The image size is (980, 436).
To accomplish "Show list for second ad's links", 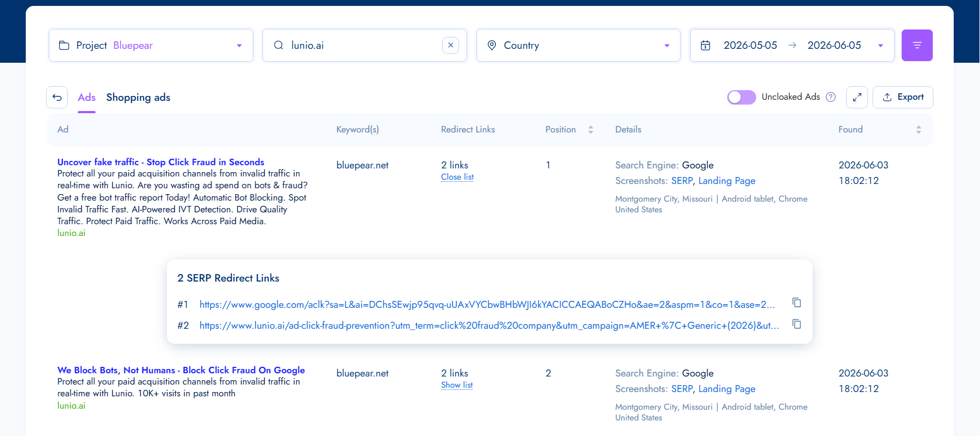I will [457, 385].
